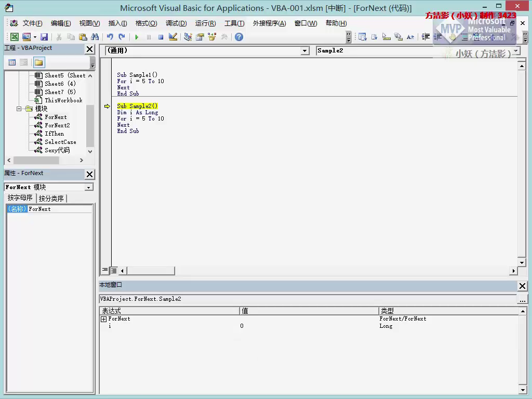
Task: Open the Object Browser icon
Action: (212, 37)
